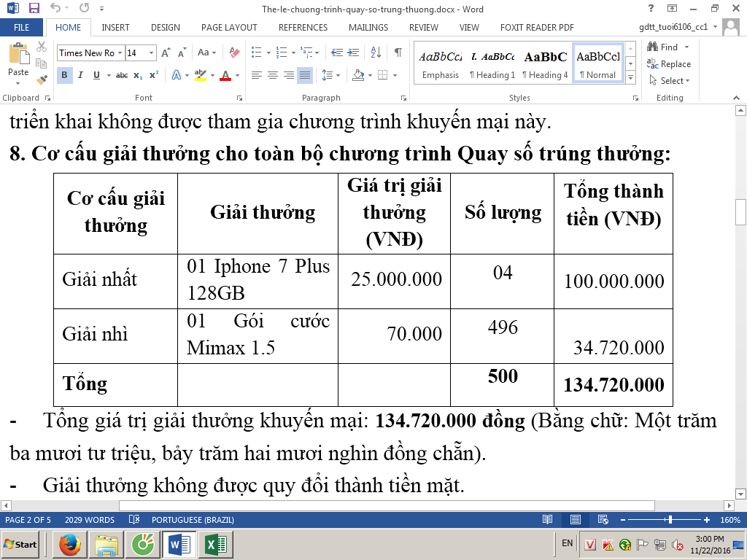Open the FILE tab

[x=21, y=27]
